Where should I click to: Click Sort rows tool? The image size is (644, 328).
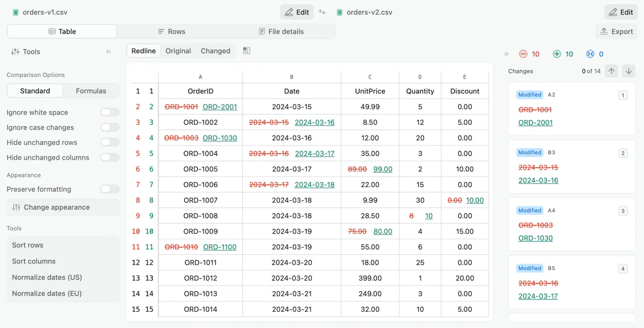tap(63, 245)
